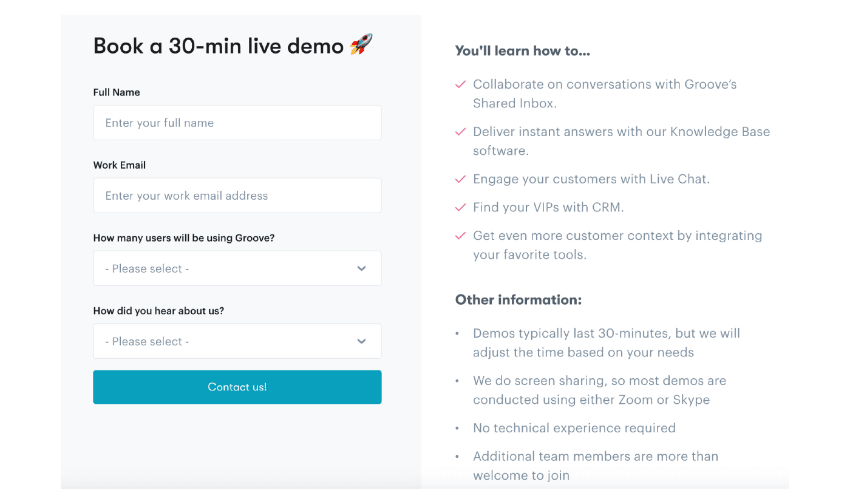Click the checkmark beside the Shared Inbox item
The width and height of the screenshot is (850, 504).
pos(460,84)
